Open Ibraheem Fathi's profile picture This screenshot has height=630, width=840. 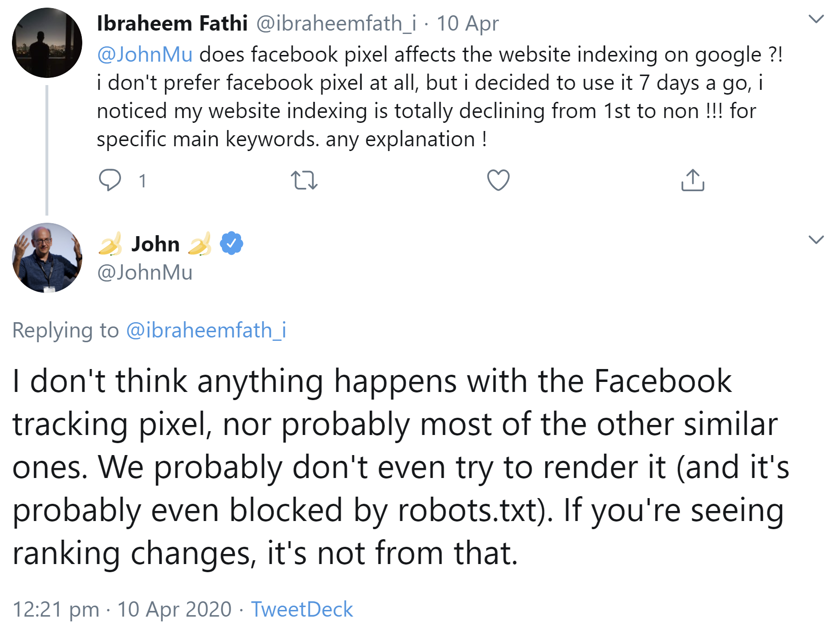[x=47, y=43]
